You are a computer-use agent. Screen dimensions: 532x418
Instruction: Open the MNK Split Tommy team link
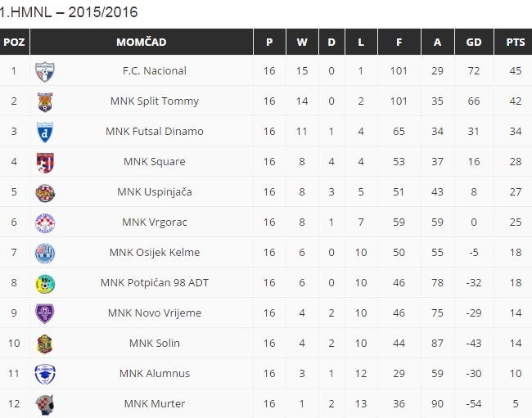tap(155, 101)
